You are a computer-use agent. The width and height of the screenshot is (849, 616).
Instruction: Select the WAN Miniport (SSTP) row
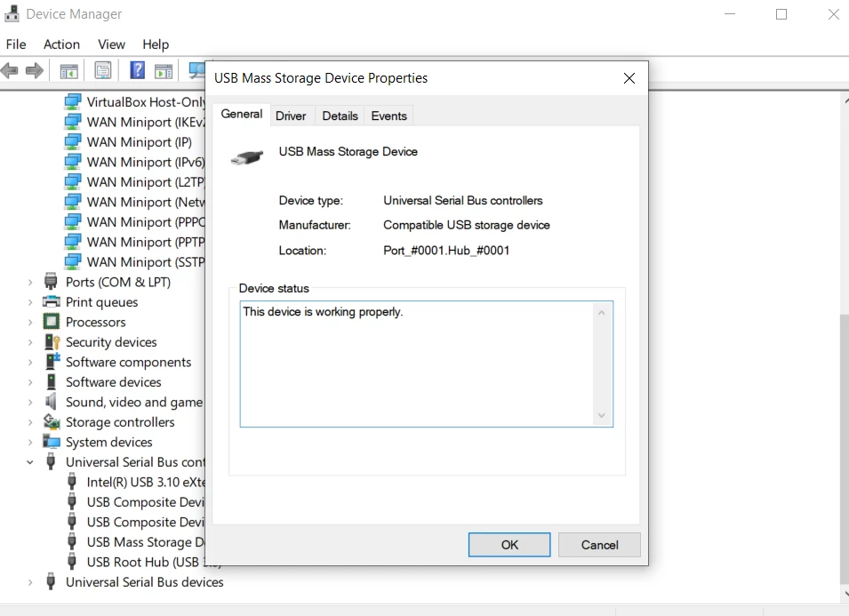pos(135,262)
